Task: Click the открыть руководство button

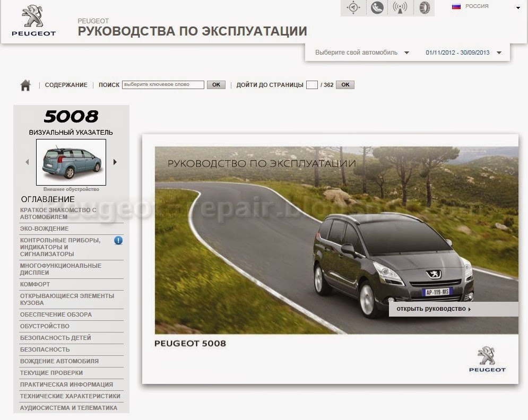Action: pos(453,309)
